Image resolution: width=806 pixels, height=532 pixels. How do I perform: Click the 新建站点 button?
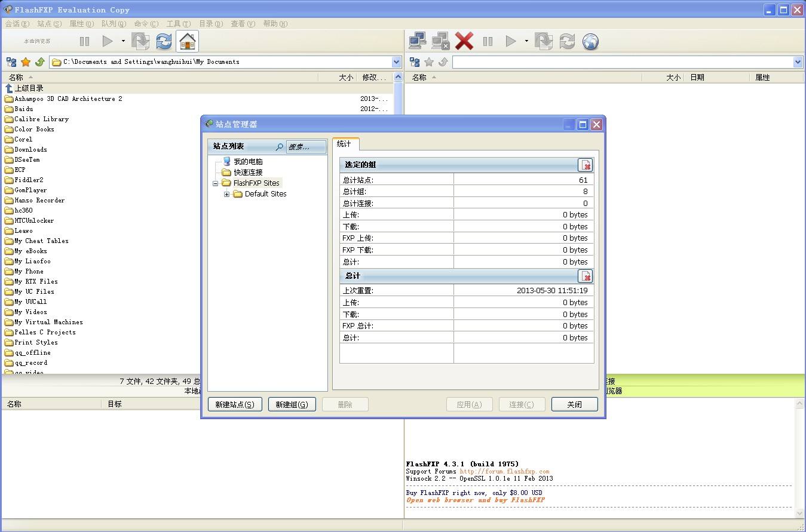(x=235, y=404)
